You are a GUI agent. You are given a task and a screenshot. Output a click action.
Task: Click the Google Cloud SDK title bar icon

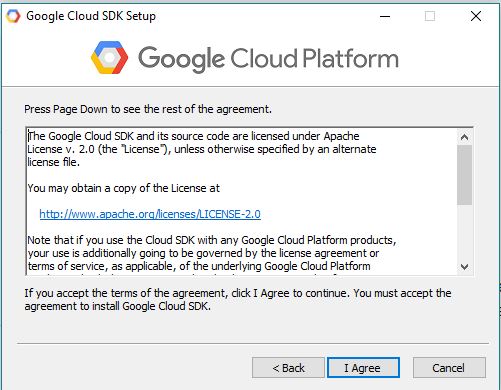tap(13, 16)
